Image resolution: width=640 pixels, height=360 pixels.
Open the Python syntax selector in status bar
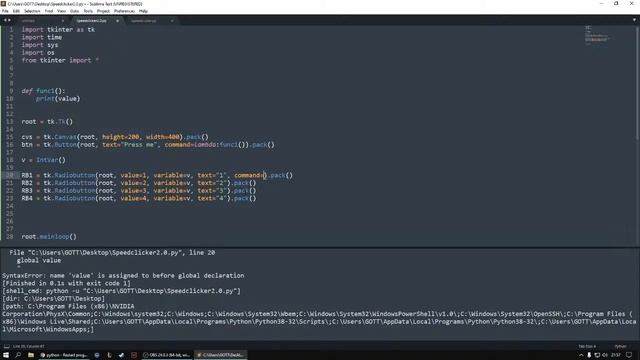(x=620, y=346)
